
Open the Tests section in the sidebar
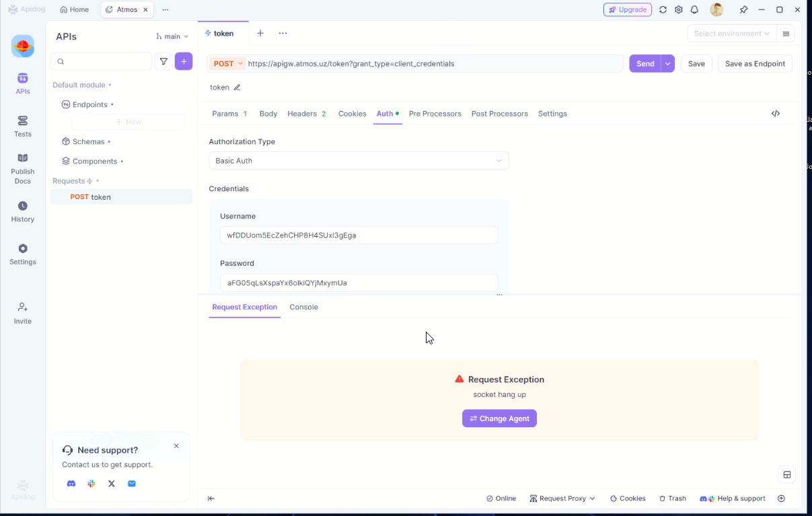click(x=22, y=126)
